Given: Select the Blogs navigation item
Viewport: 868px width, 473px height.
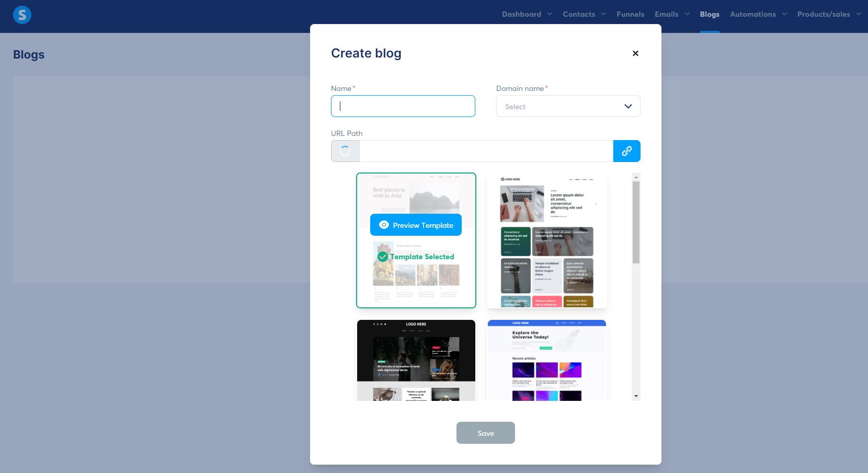Looking at the screenshot, I should pyautogui.click(x=709, y=14).
